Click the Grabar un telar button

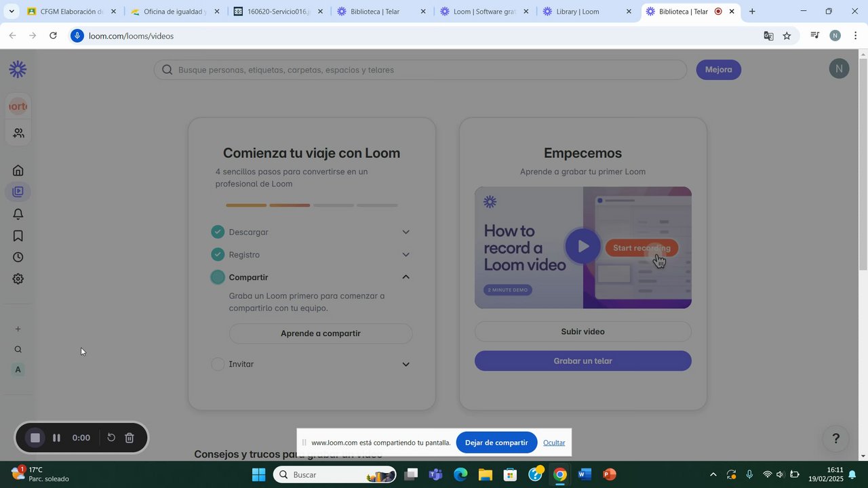[x=583, y=361]
